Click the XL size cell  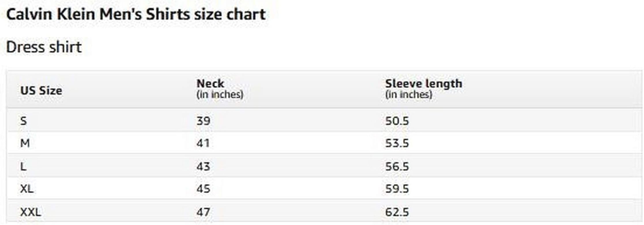click(27, 189)
